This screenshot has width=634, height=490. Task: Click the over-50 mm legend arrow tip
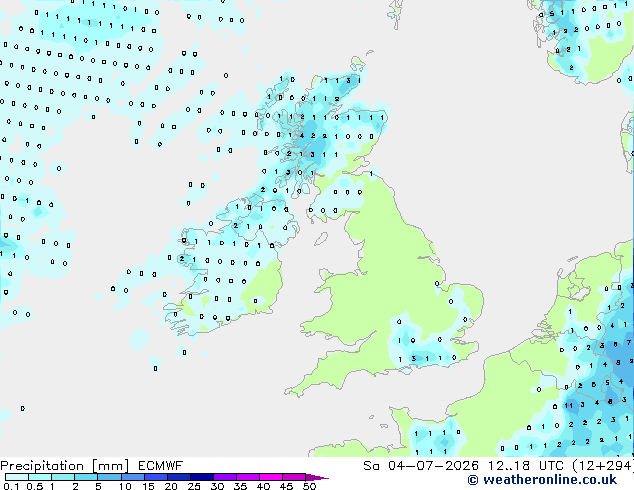pyautogui.click(x=317, y=477)
